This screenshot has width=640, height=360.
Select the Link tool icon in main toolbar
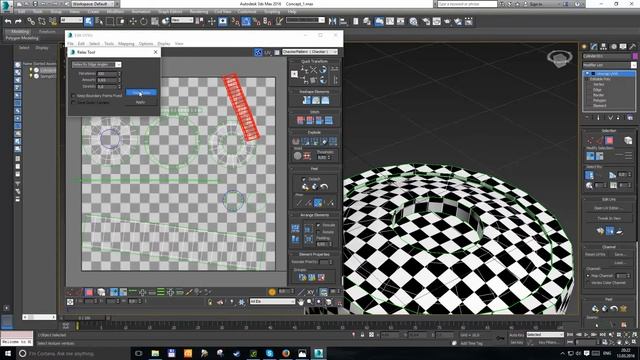(31, 21)
